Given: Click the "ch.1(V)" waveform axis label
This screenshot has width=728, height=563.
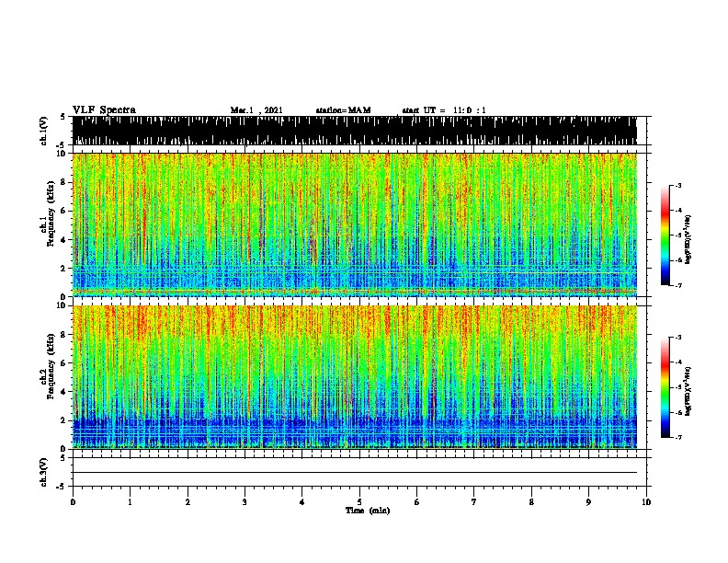Looking at the screenshot, I should (x=44, y=131).
